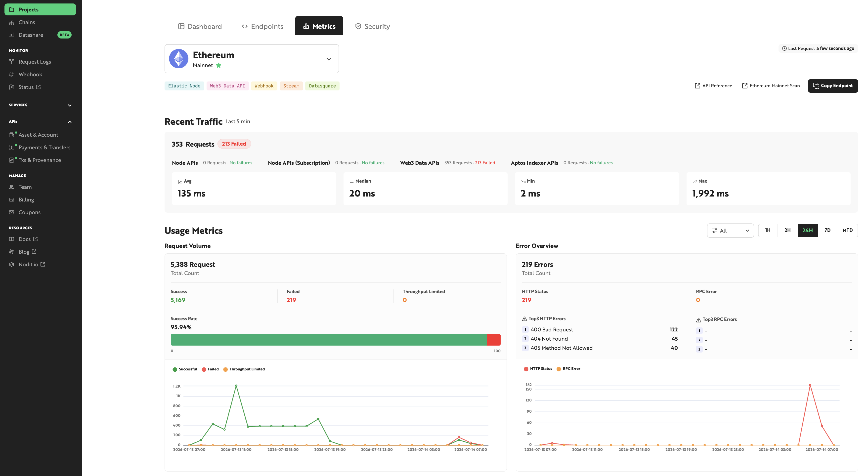Image resolution: width=868 pixels, height=476 pixels.
Task: Toggle Successful series in Request Volume legend
Action: click(x=185, y=369)
